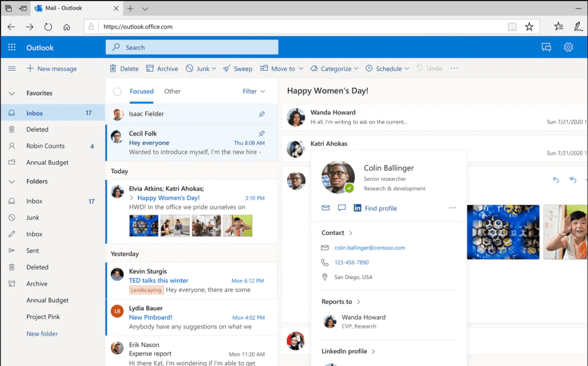Open the Move to dropdown

[281, 68]
